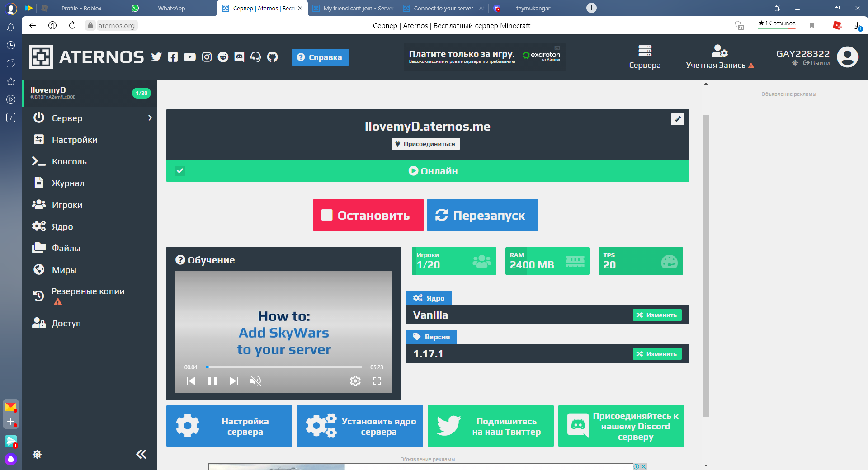Collapse the sidebar with double chevron
Viewport: 868px width, 470px height.
click(x=141, y=454)
